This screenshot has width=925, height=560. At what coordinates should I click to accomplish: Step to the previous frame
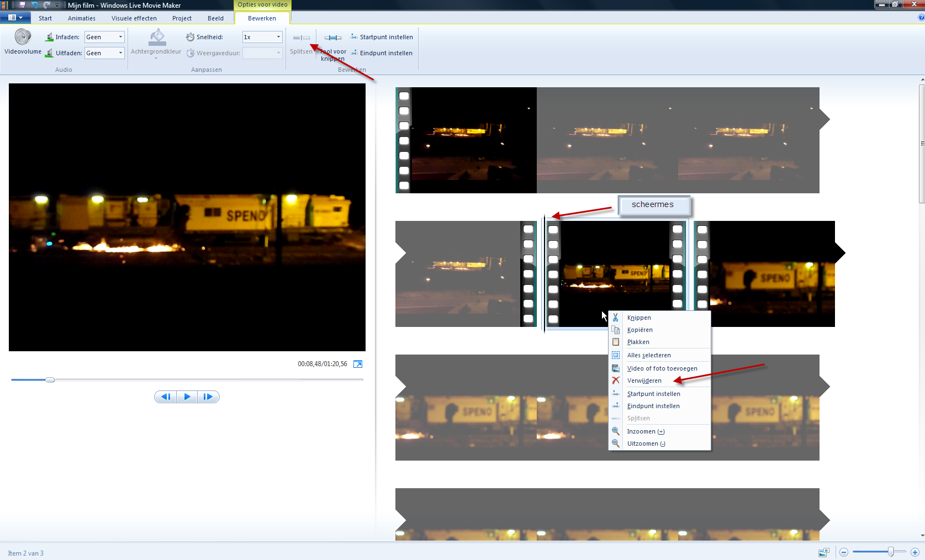pos(165,397)
